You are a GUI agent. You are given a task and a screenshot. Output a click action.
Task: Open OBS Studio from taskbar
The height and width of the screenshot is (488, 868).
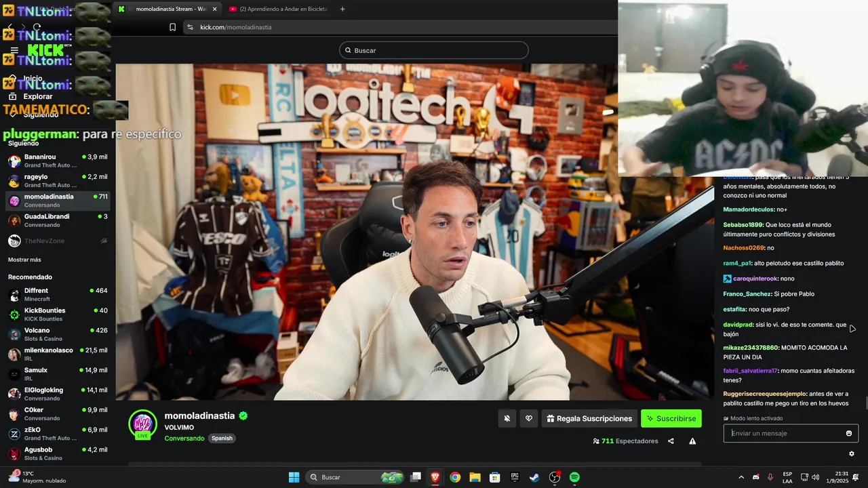coord(555,477)
